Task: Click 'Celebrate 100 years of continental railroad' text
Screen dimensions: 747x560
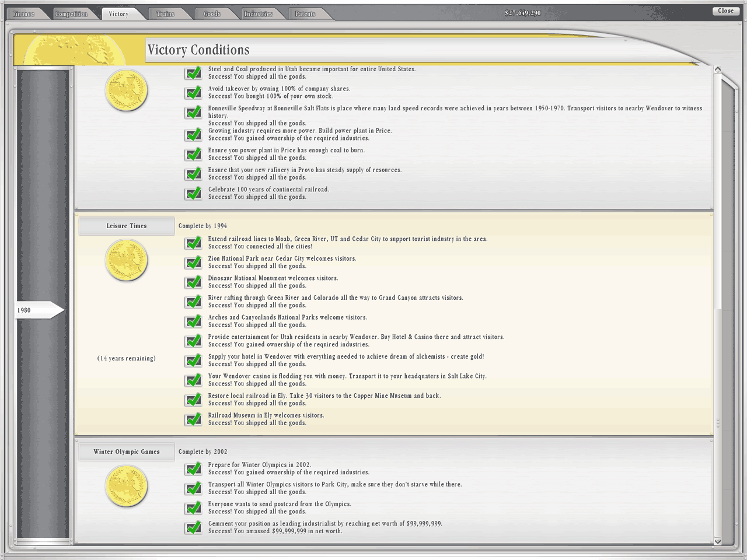Action: [269, 190]
